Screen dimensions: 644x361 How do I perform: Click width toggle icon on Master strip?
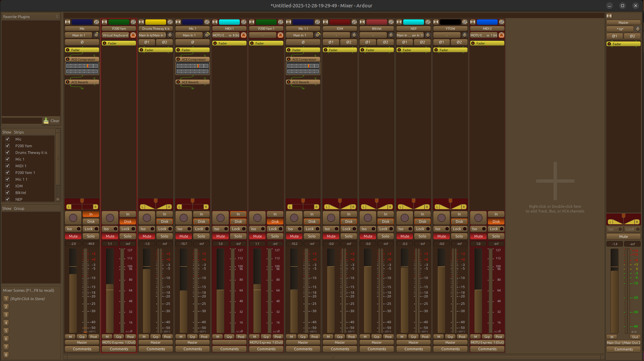click(x=609, y=16)
